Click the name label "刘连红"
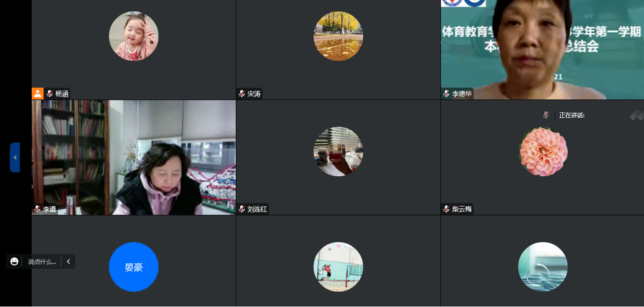644x307 pixels. tap(257, 209)
